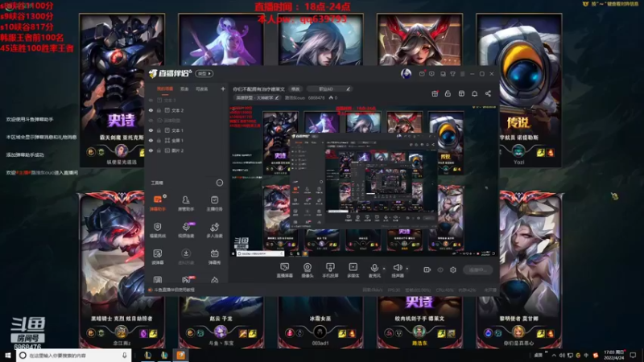
Task: Expand the speaker options arrow
Action: pyautogui.click(x=407, y=269)
